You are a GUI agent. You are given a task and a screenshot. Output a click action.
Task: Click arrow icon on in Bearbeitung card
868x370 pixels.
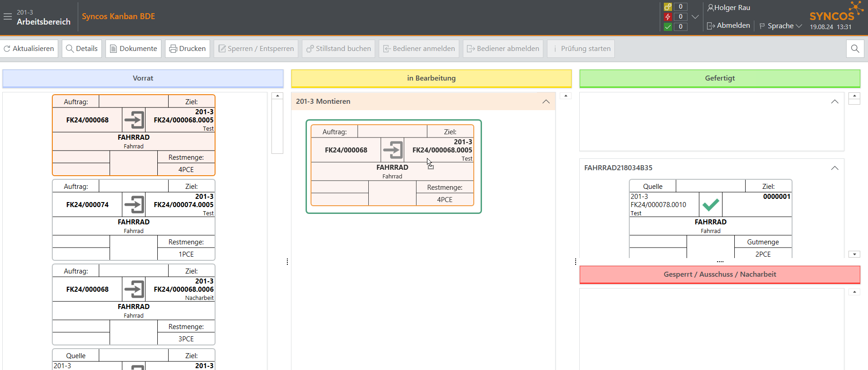click(x=392, y=150)
